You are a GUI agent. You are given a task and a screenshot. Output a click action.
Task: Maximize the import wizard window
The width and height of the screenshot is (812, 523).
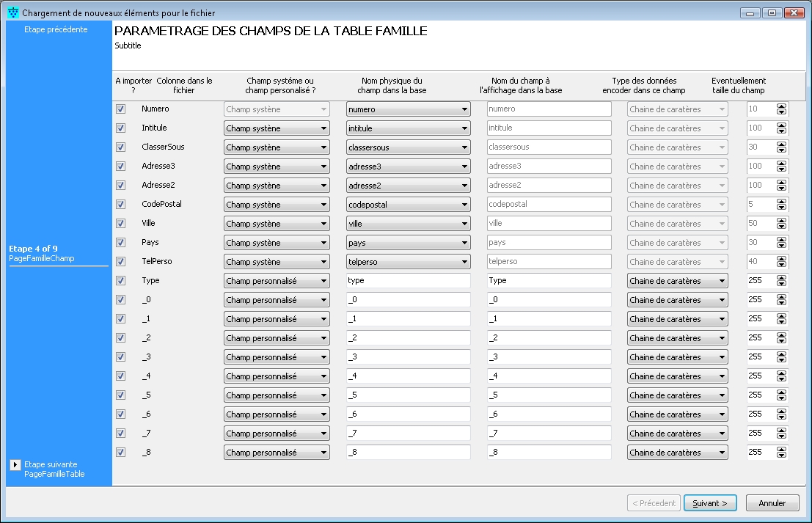pos(772,13)
